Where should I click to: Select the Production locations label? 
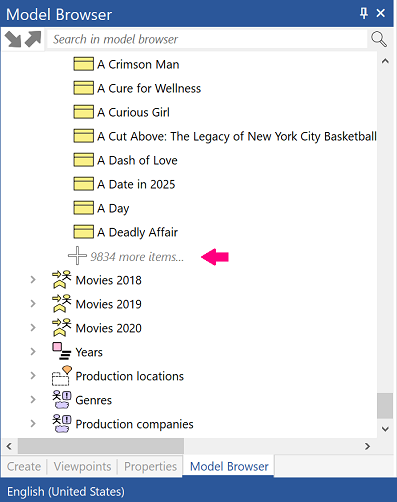click(130, 376)
